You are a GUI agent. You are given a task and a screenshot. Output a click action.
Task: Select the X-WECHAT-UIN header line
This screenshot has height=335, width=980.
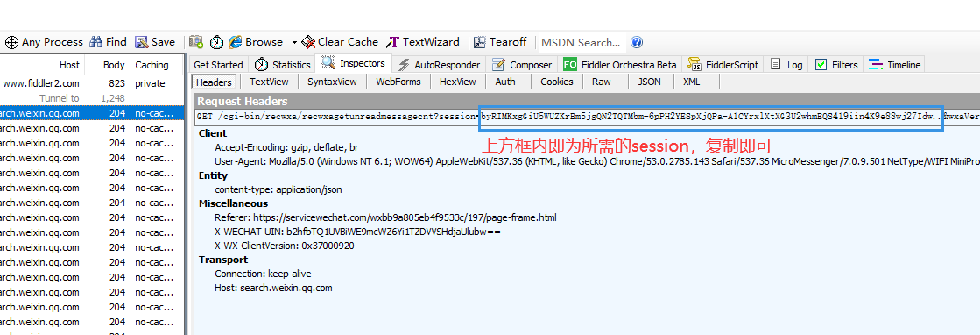[357, 232]
